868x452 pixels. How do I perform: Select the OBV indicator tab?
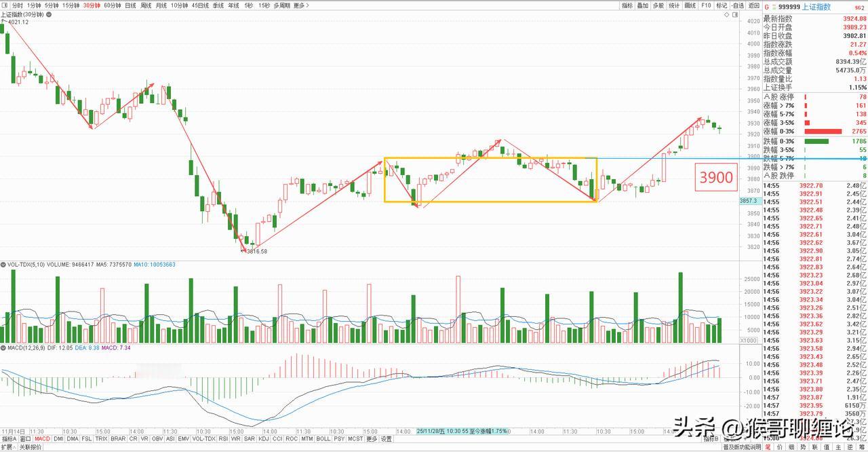[157, 438]
